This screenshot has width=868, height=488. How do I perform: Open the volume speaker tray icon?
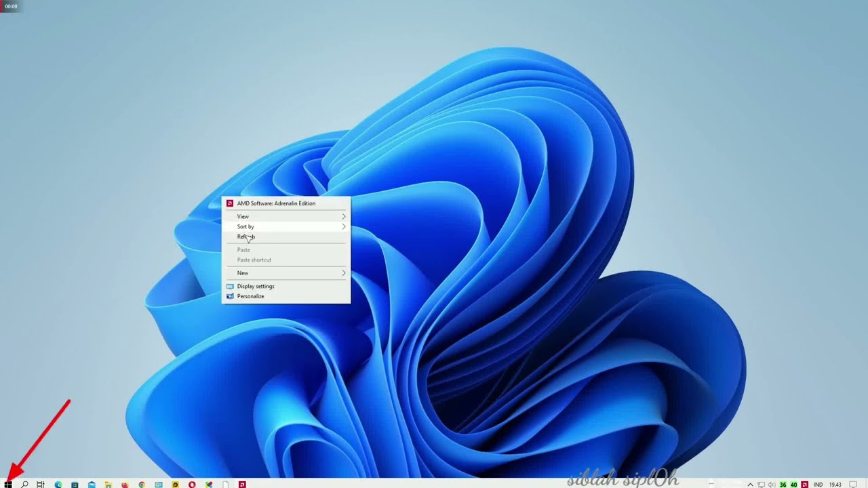pyautogui.click(x=772, y=485)
